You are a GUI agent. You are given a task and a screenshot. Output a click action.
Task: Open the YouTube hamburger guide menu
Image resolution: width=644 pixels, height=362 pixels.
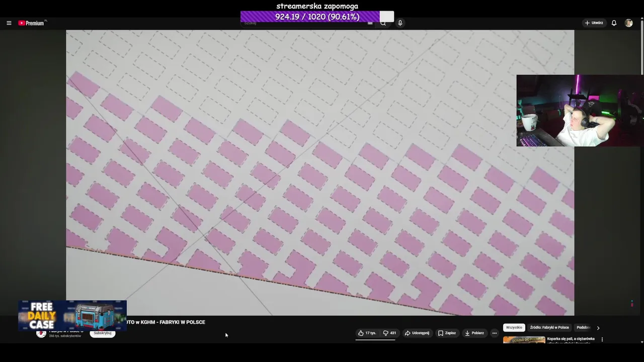tap(9, 23)
